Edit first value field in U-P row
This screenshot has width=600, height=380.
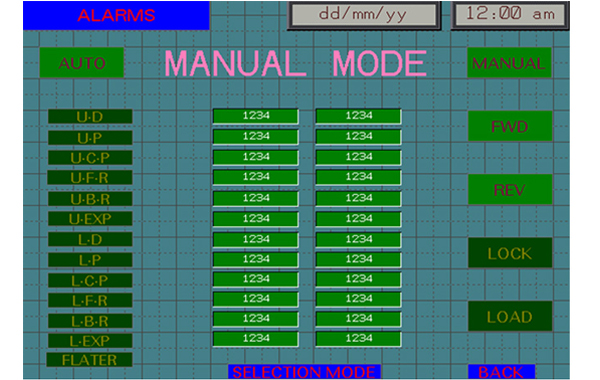256,137
